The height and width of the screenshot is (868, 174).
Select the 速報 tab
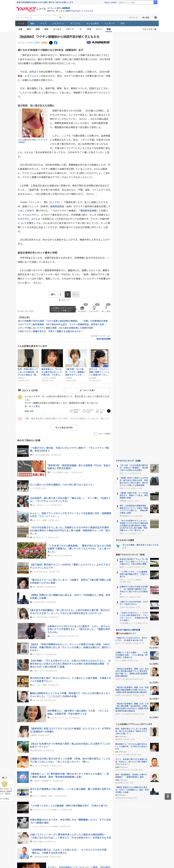click(32, 24)
